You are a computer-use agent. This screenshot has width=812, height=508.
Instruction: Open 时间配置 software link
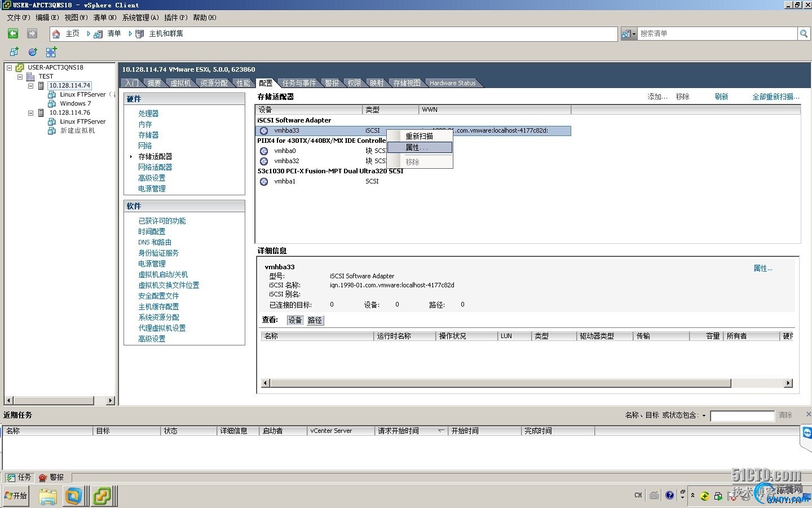(x=152, y=231)
